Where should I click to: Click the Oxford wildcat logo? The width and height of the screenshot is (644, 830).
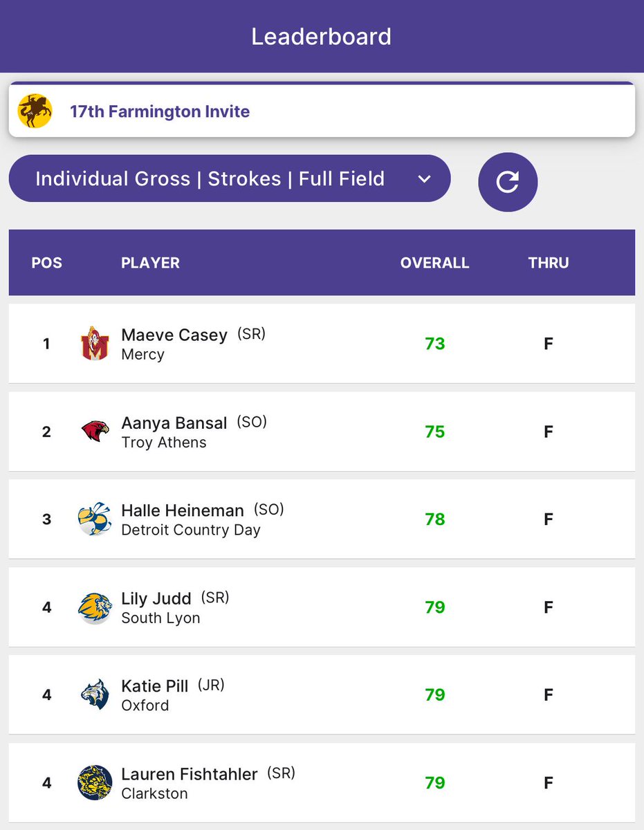pos(95,695)
